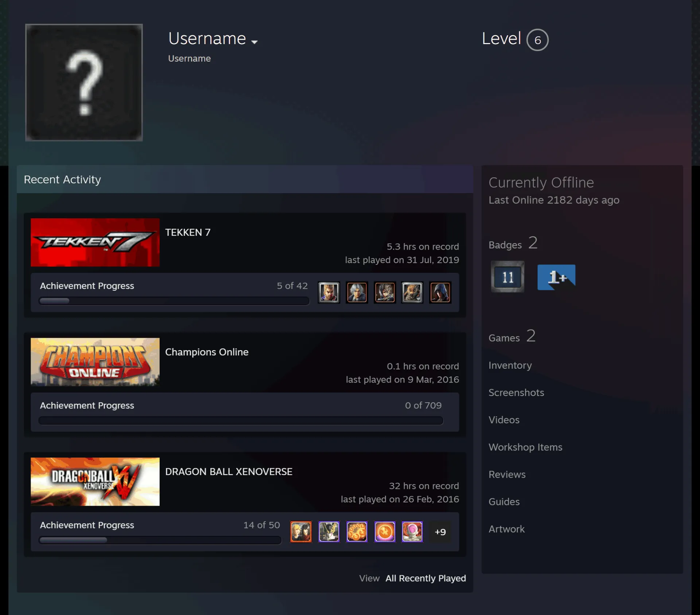Screen dimensions: 700x615
Task: Open the Guides link
Action: (504, 502)
